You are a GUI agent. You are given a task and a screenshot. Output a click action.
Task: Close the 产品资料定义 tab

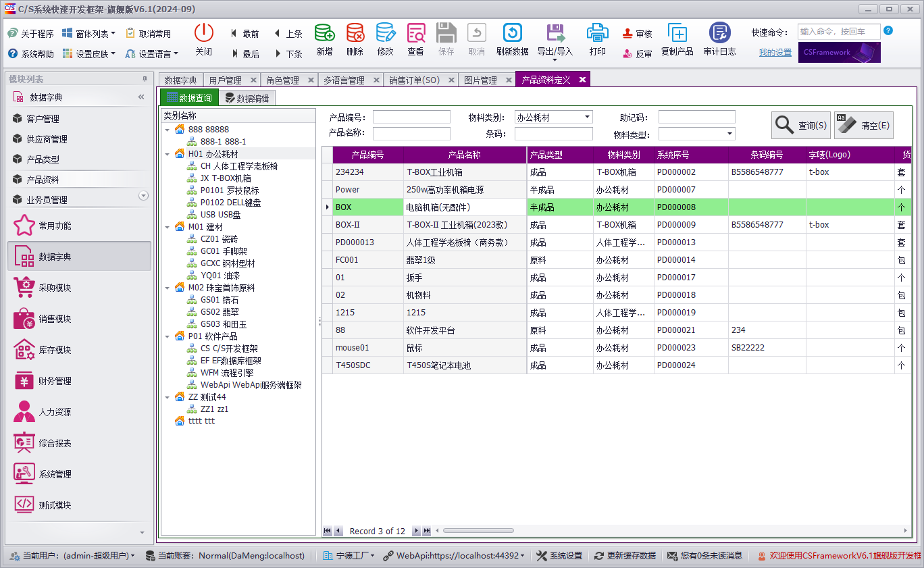click(x=582, y=80)
